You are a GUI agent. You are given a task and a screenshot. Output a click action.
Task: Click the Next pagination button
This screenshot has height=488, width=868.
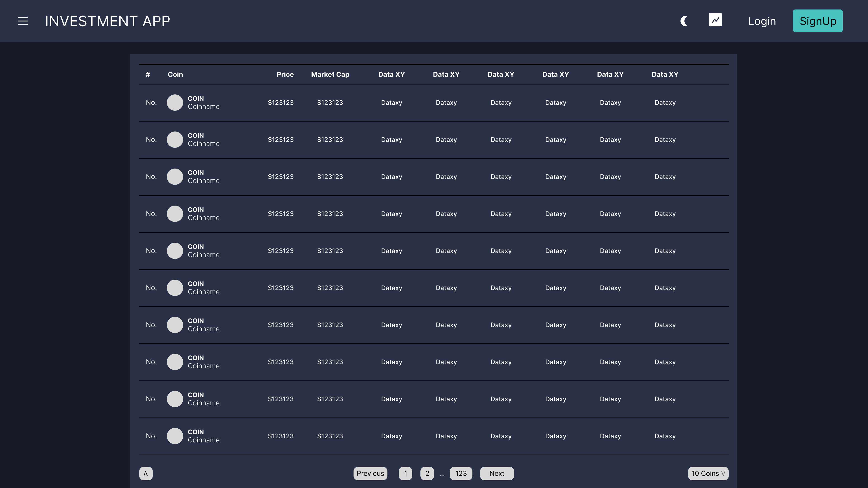pyautogui.click(x=497, y=473)
